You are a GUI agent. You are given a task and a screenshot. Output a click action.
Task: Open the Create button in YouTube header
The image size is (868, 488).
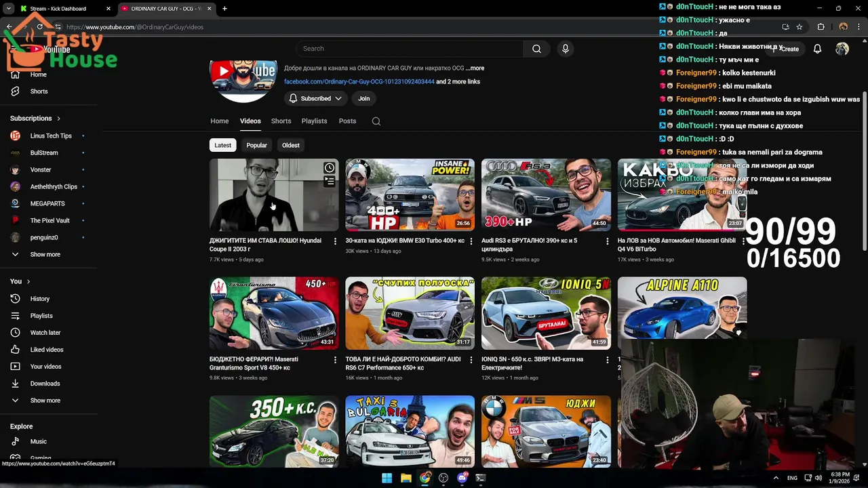tap(785, 49)
